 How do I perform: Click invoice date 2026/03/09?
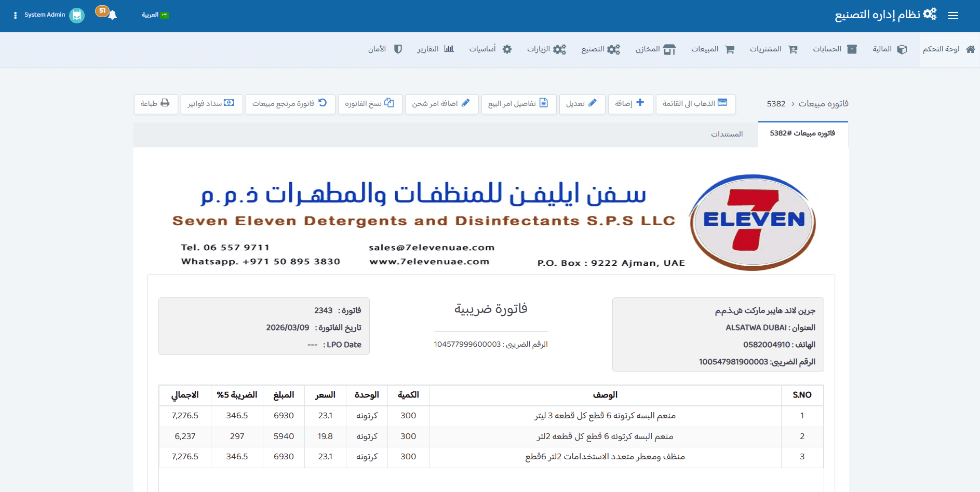288,328
